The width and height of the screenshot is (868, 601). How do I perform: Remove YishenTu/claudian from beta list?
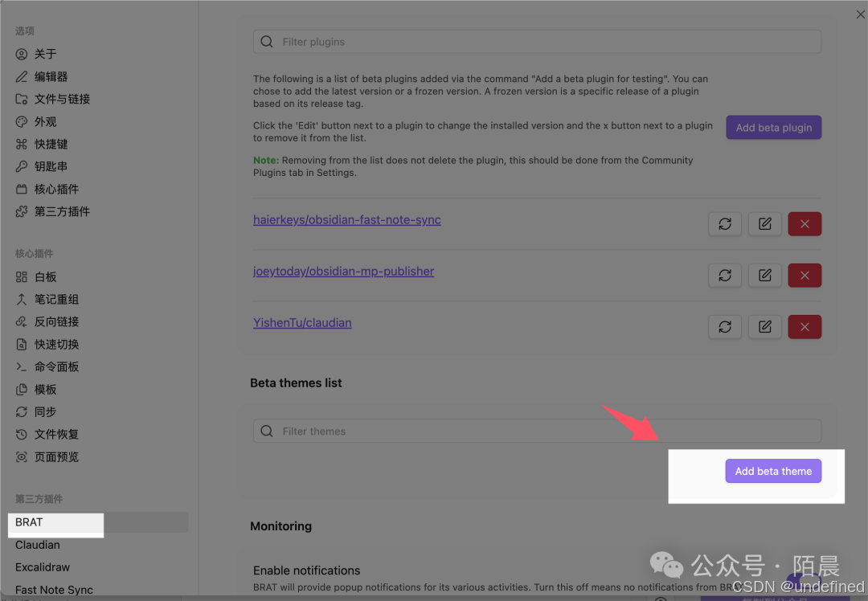[805, 327]
